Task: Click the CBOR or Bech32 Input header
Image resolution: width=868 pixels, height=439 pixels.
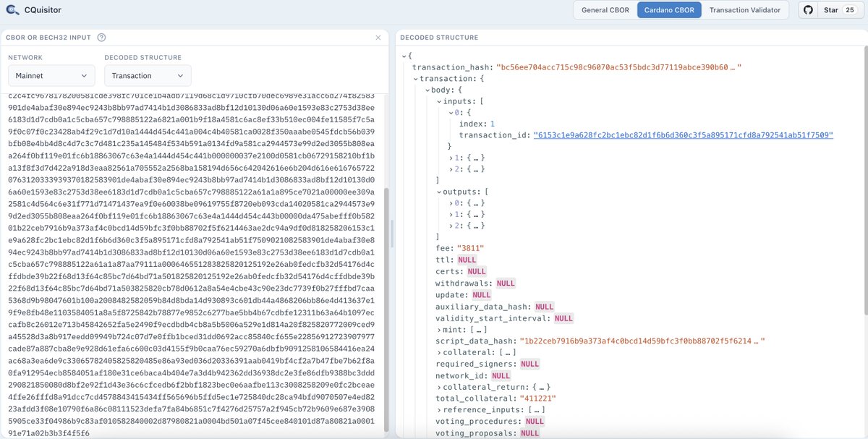Action: click(49, 38)
